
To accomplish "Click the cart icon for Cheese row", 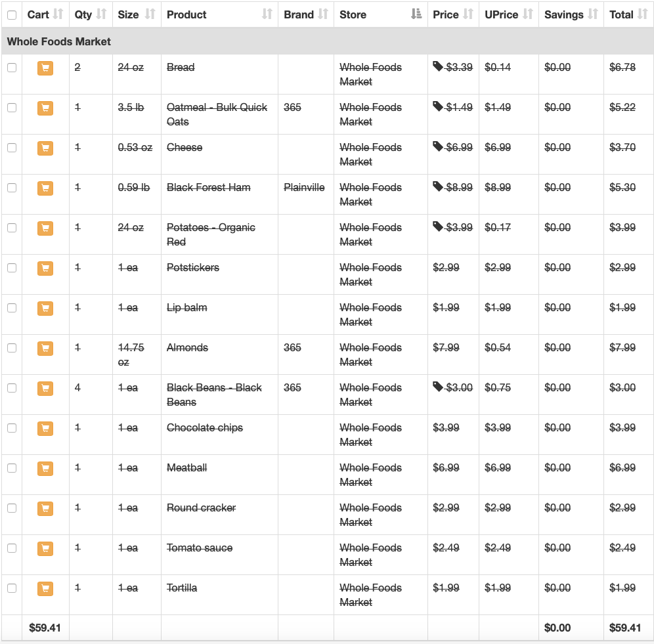I will pos(45,148).
